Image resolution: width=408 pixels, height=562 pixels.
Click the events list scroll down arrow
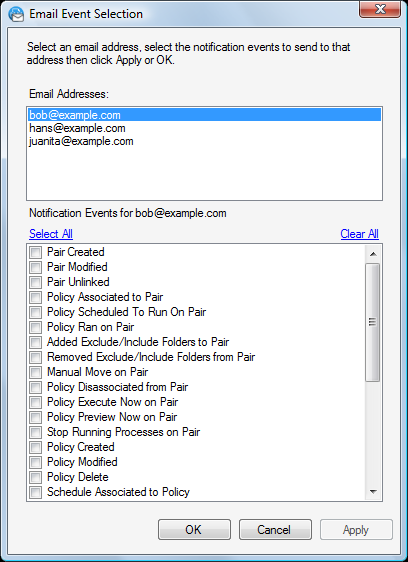tap(373, 492)
